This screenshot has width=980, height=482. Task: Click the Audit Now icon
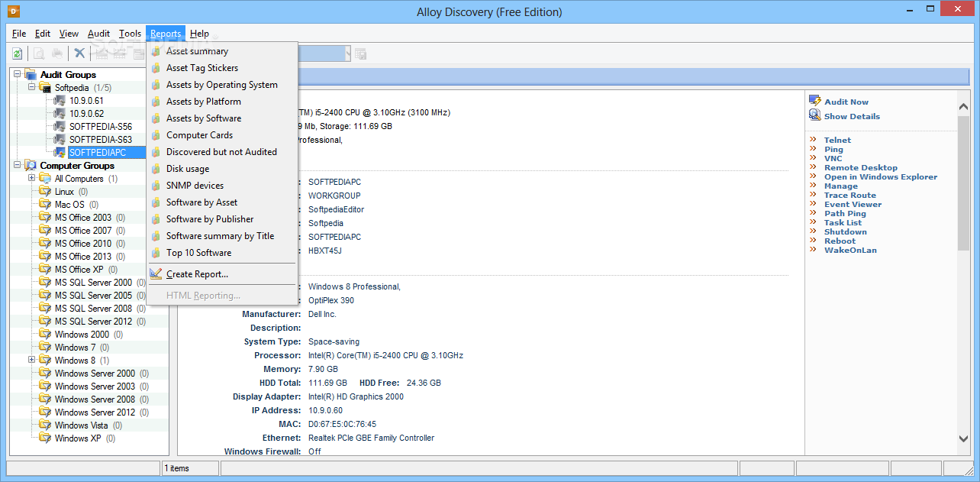[x=814, y=102]
